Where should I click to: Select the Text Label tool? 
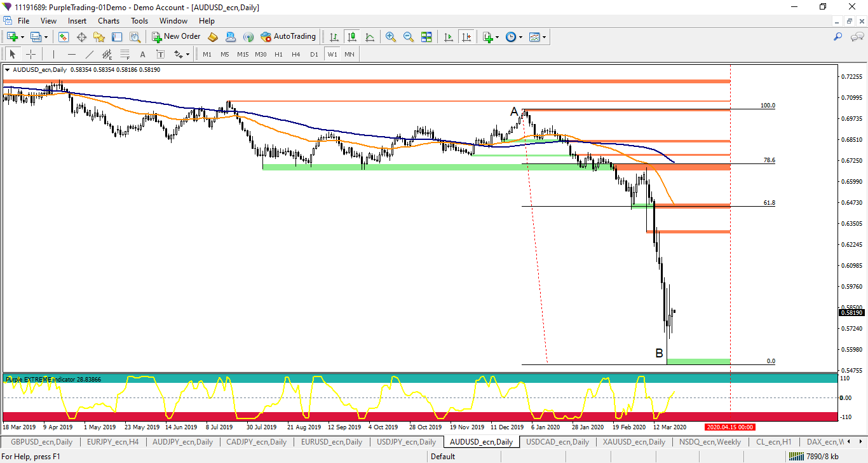tap(160, 54)
